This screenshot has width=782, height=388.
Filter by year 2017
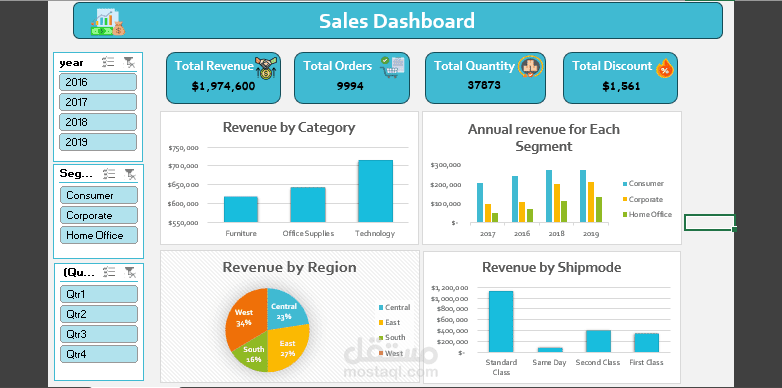98,102
